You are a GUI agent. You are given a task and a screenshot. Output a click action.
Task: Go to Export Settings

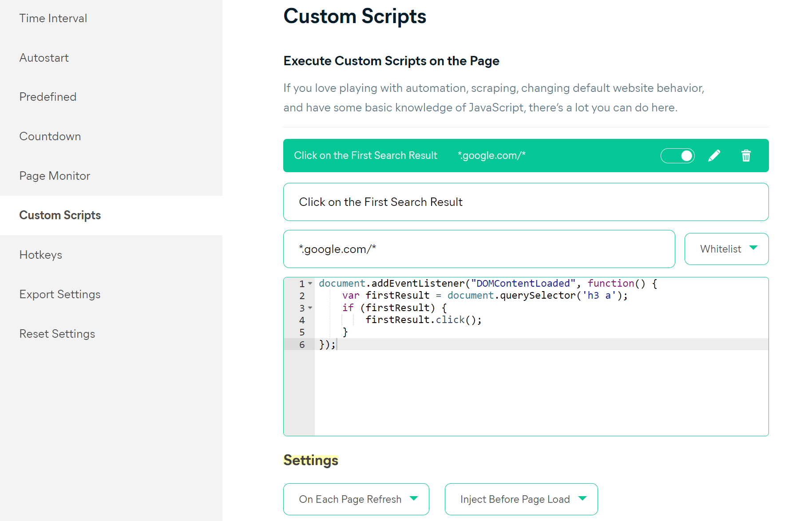pos(60,294)
